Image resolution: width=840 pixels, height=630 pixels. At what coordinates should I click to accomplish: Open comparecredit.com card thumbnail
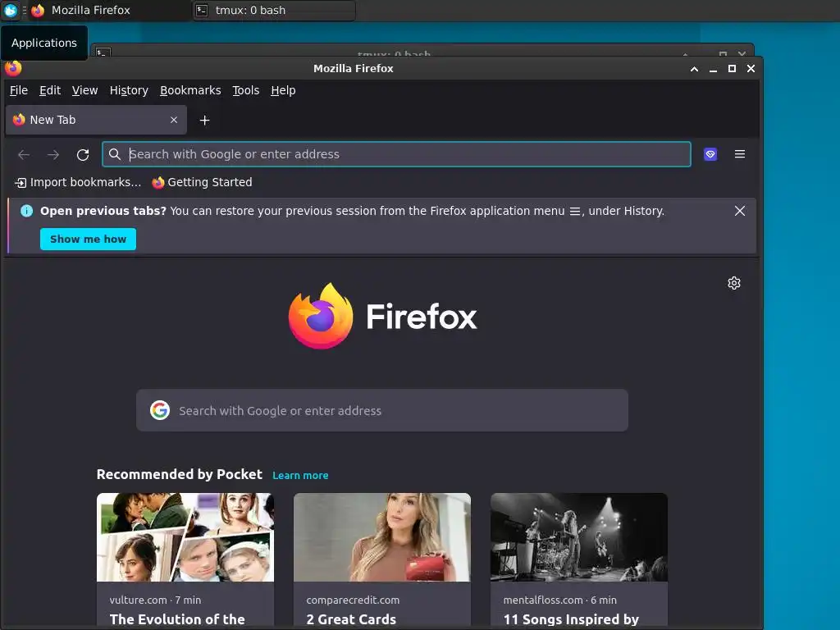[382, 537]
